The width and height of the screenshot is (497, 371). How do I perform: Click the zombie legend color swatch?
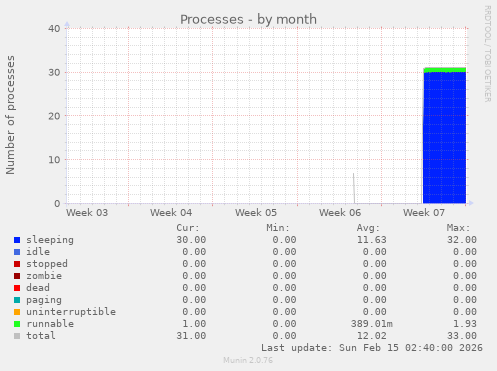(17, 276)
